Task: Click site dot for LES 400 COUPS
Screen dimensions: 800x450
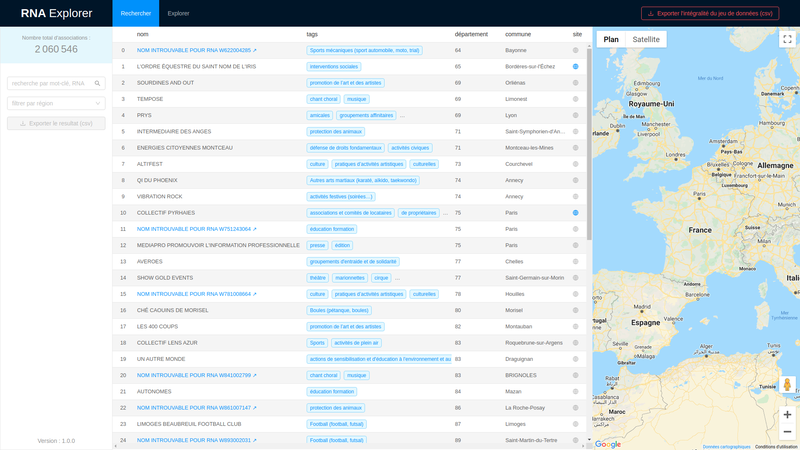Action: coord(576,327)
